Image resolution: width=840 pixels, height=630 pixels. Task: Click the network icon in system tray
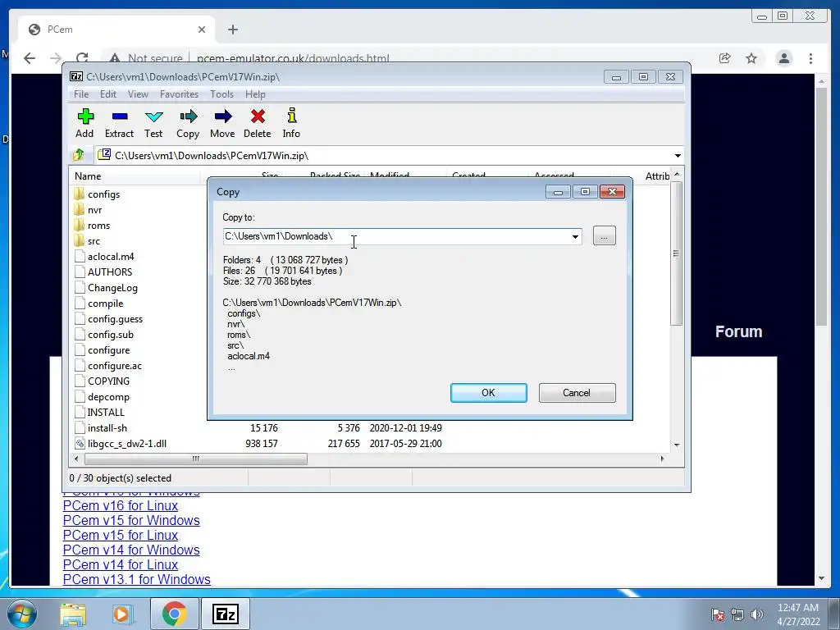click(x=737, y=614)
